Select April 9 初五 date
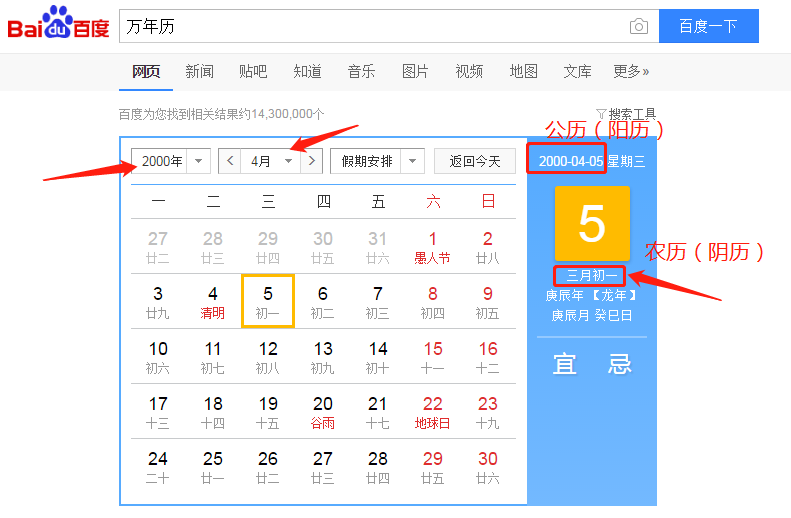The image size is (791, 518). coord(487,302)
